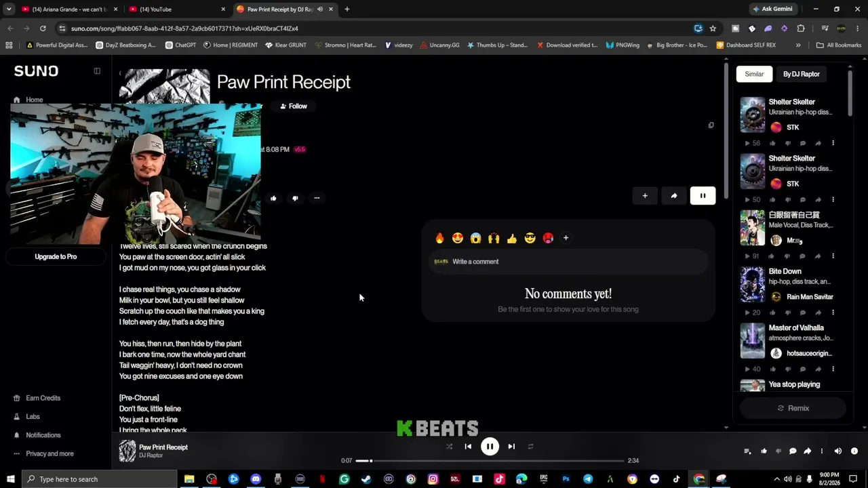The image size is (868, 488).
Task: Open options for Bite Down
Action: point(833,312)
